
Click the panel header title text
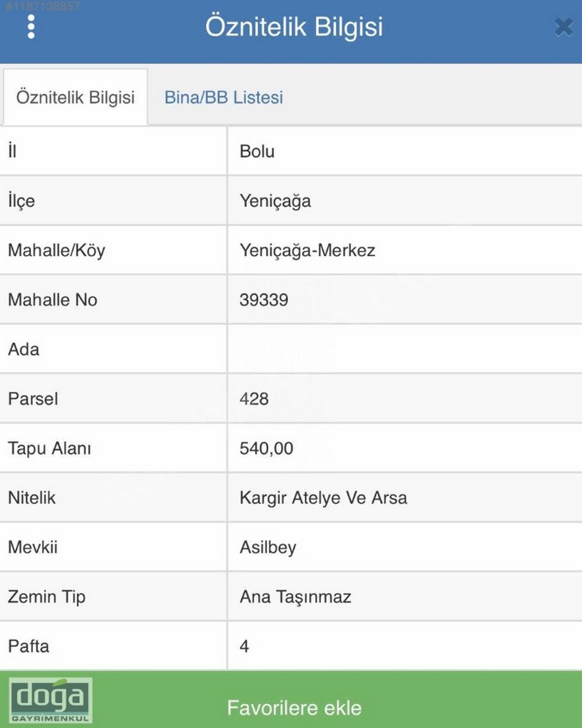(x=294, y=26)
